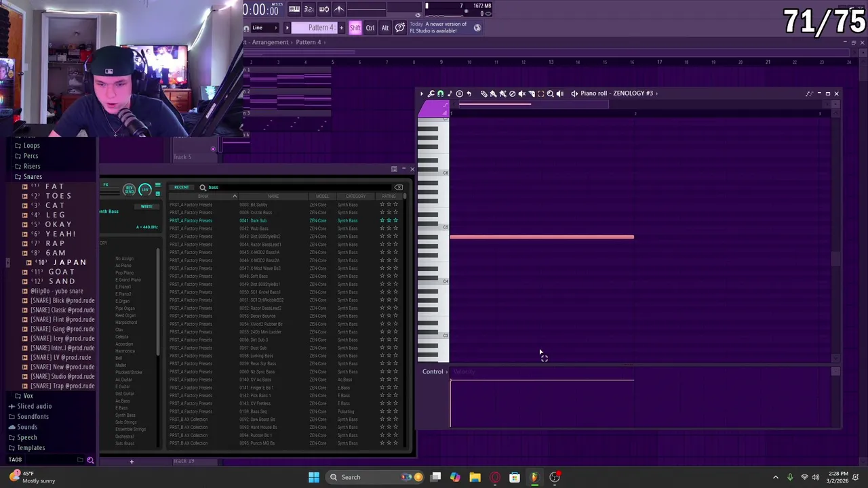Click the FL Studio taskbar icon

[x=534, y=477]
